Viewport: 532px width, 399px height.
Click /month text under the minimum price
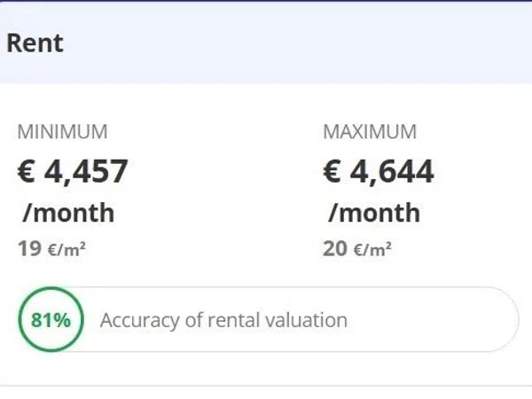click(68, 213)
